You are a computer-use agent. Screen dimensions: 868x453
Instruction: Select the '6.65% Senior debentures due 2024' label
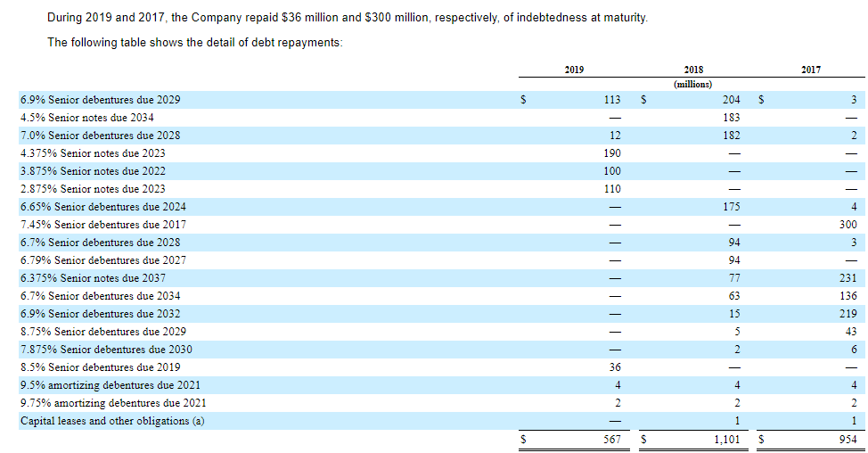point(103,207)
